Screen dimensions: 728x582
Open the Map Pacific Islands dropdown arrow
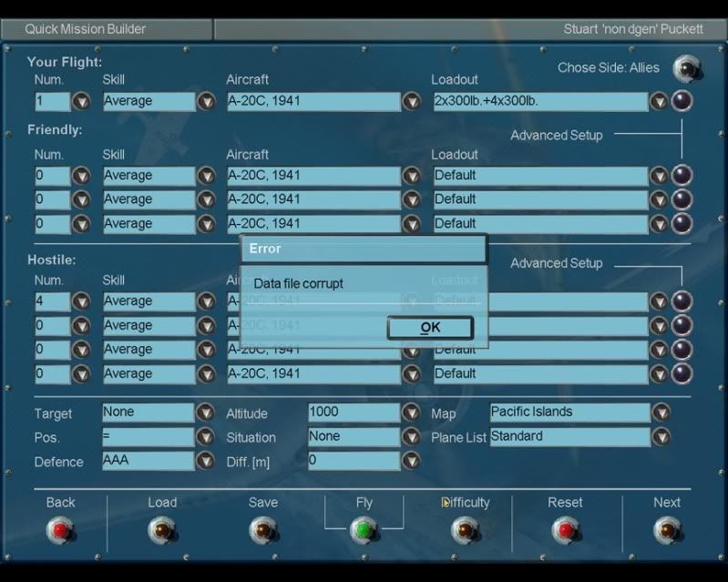pos(661,412)
